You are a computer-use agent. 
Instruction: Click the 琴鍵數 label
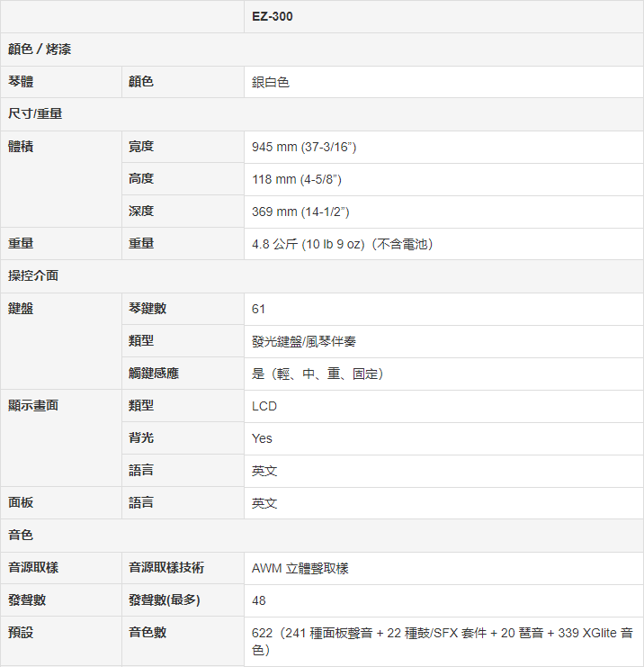coord(148,309)
